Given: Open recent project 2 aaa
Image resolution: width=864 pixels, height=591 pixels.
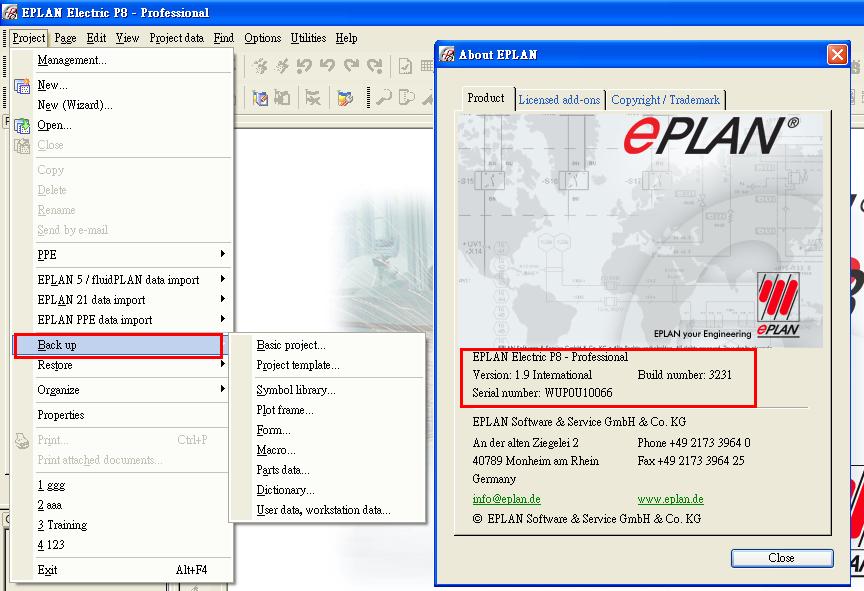Looking at the screenshot, I should coord(121,505).
